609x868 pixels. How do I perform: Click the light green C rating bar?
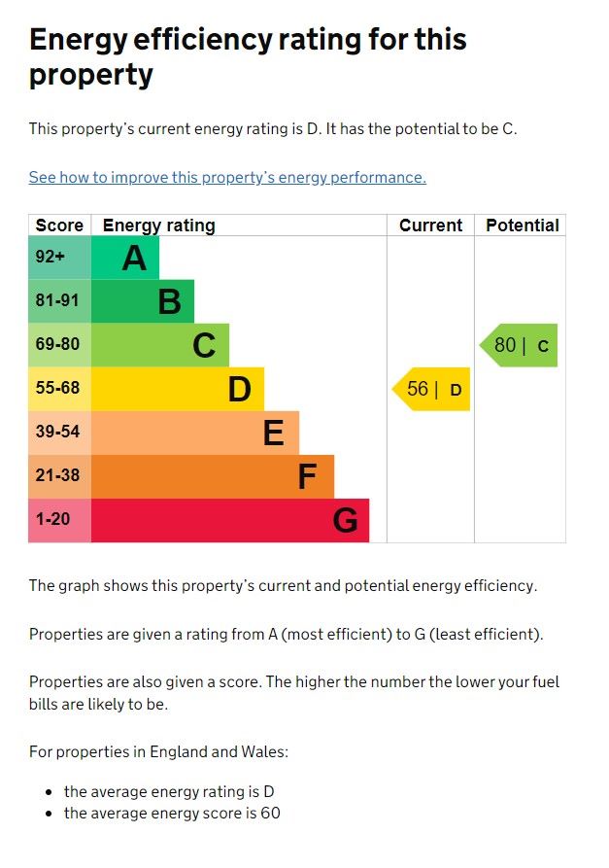click(x=160, y=345)
